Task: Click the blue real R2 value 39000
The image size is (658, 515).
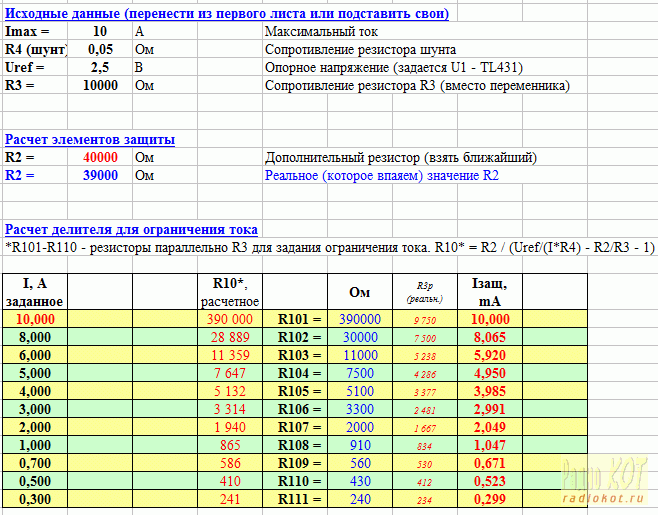Action: pyautogui.click(x=100, y=175)
